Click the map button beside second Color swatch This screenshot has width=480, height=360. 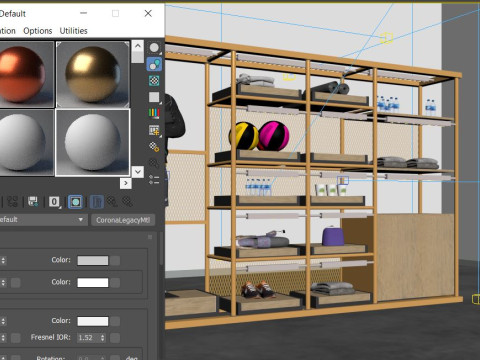coord(115,283)
